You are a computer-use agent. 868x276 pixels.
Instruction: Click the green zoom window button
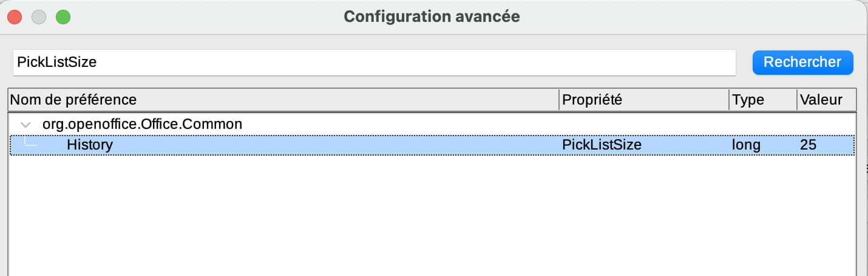pyautogui.click(x=63, y=17)
